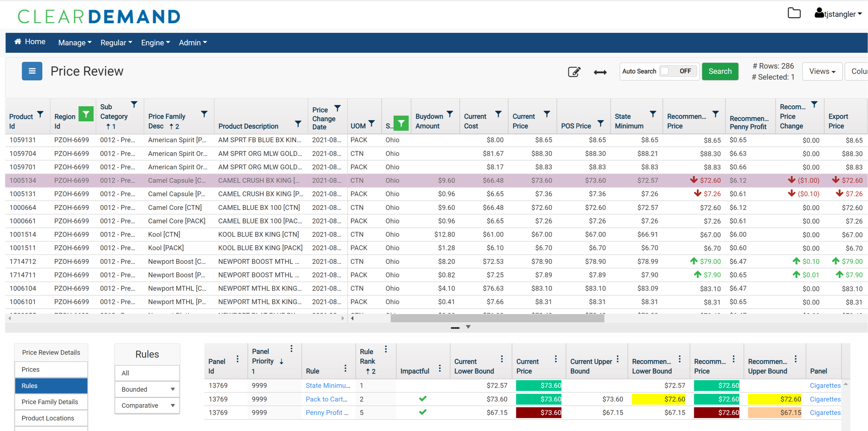Expand the Bounded rules dropdown

173,389
